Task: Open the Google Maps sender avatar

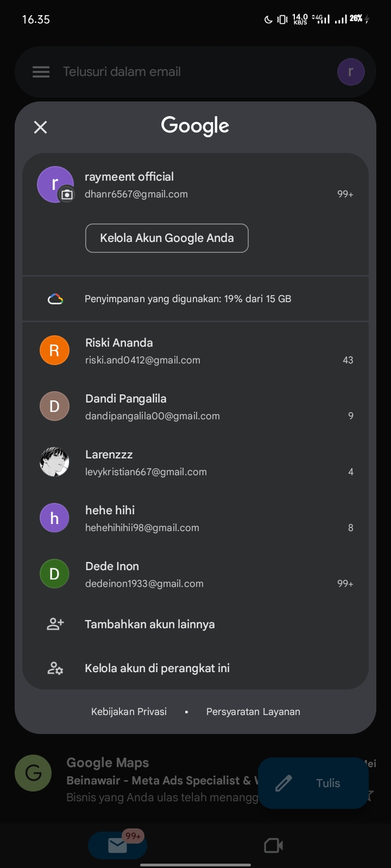Action: tap(34, 773)
